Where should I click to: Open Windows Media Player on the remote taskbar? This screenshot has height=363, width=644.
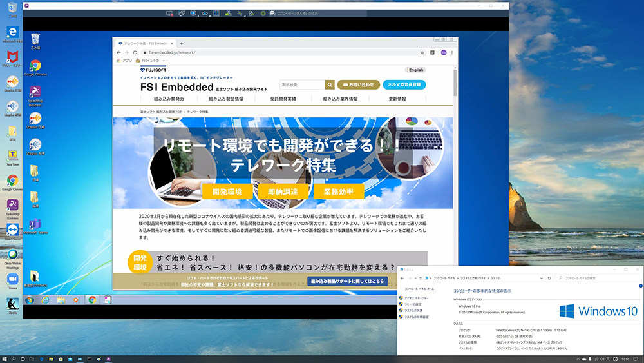click(76, 300)
